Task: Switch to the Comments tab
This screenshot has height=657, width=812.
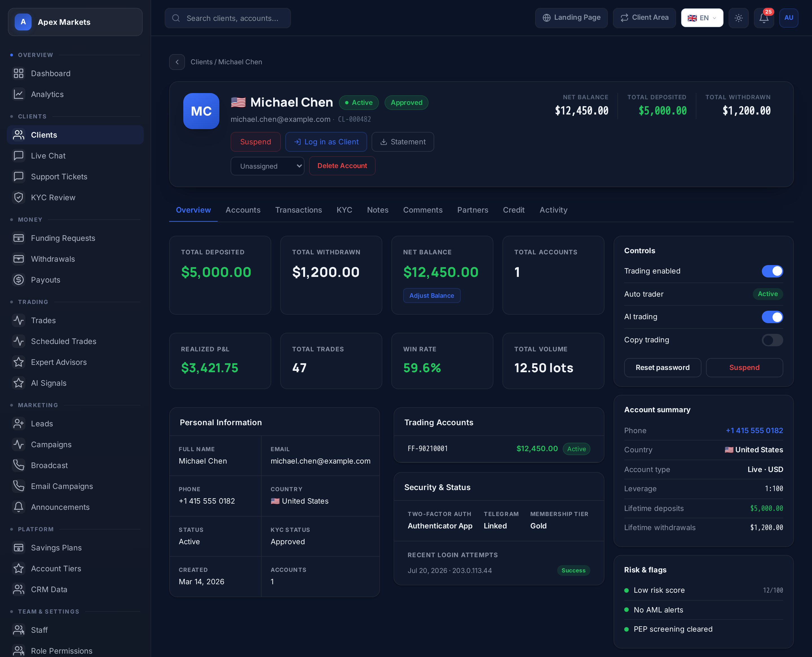Action: (x=423, y=210)
